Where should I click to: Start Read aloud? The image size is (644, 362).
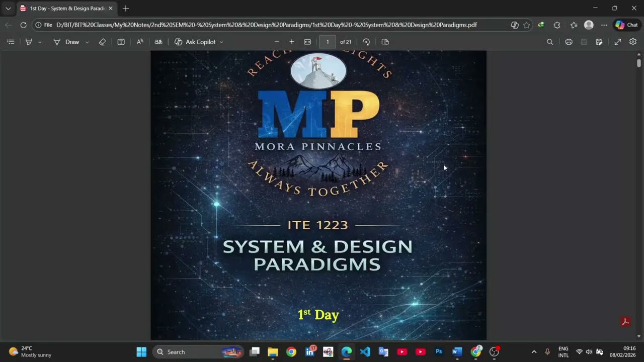tap(140, 42)
